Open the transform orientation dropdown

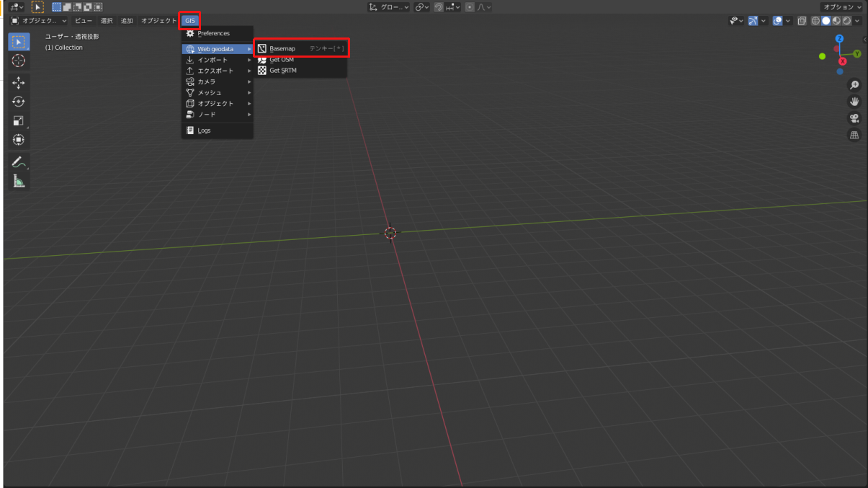click(x=389, y=7)
